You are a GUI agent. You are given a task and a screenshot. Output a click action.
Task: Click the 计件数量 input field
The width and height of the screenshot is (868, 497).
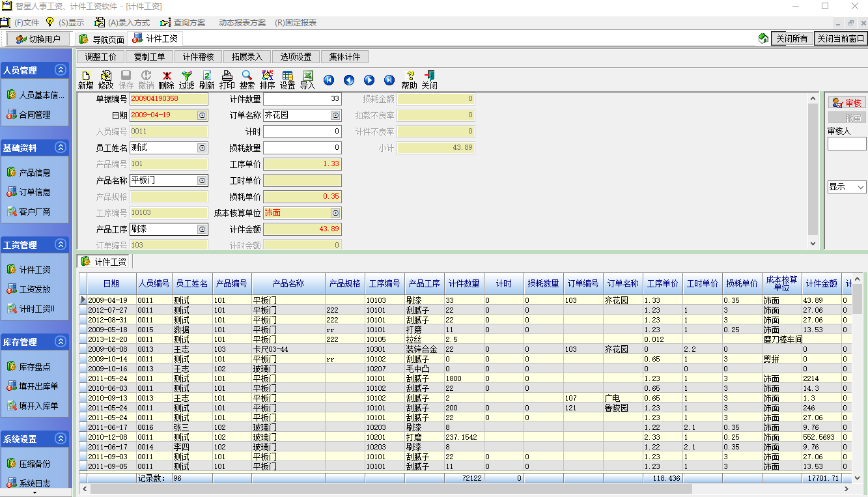pyautogui.click(x=302, y=99)
